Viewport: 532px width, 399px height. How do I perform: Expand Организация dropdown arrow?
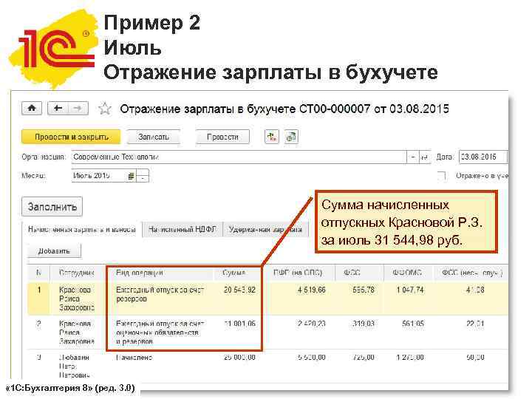point(412,157)
